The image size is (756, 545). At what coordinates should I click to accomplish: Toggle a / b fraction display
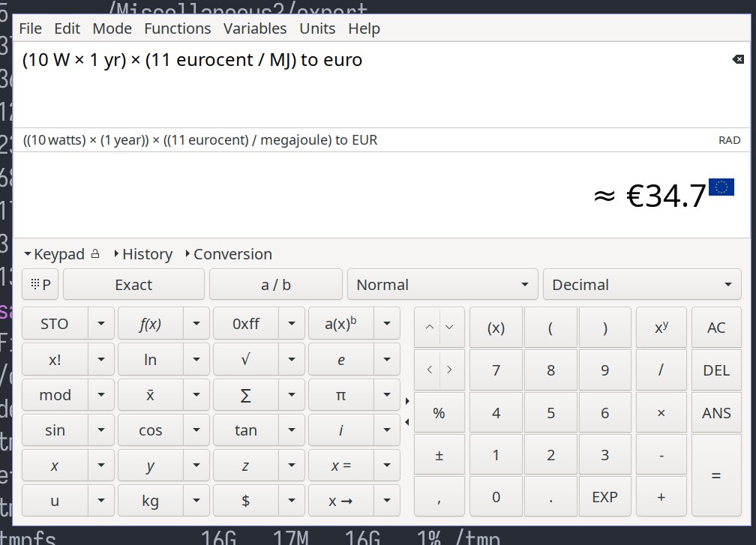tap(275, 285)
